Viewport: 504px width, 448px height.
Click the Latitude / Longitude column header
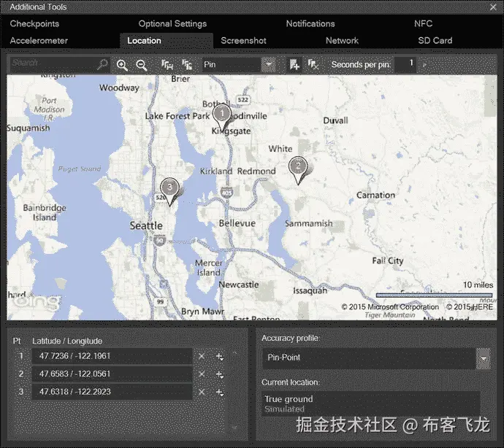click(x=67, y=341)
